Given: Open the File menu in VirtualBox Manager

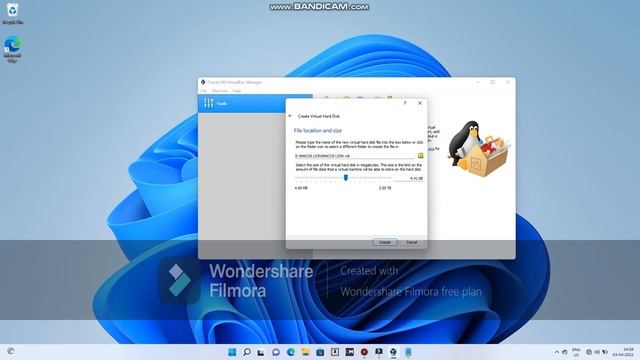Looking at the screenshot, I should (x=204, y=91).
